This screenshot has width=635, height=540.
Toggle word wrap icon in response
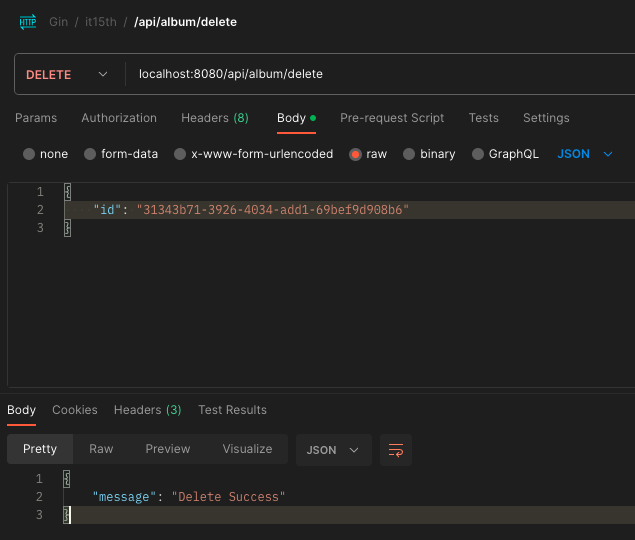point(396,450)
